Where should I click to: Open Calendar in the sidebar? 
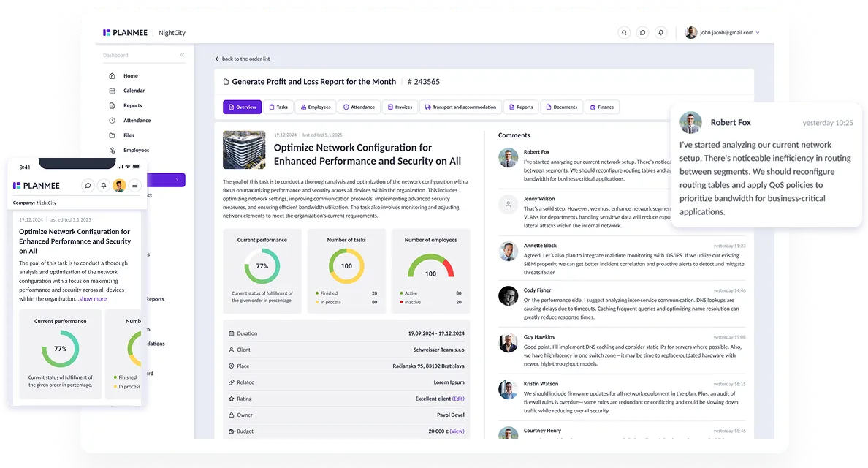coord(134,91)
